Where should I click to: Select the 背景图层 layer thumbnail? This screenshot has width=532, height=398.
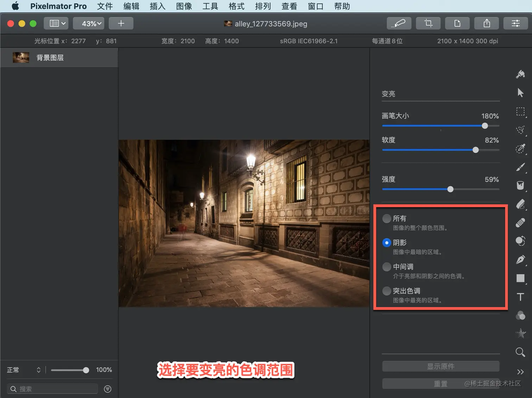pos(21,57)
